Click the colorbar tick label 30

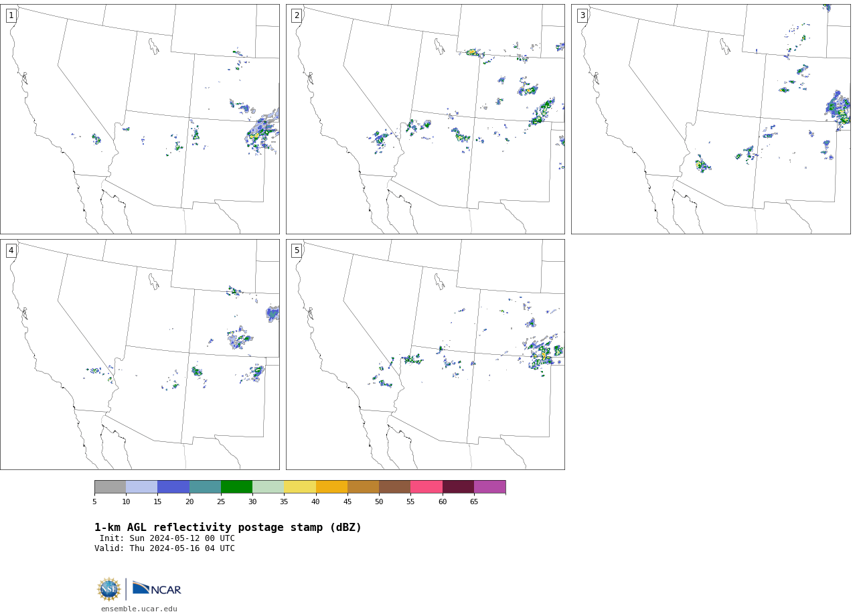point(252,502)
